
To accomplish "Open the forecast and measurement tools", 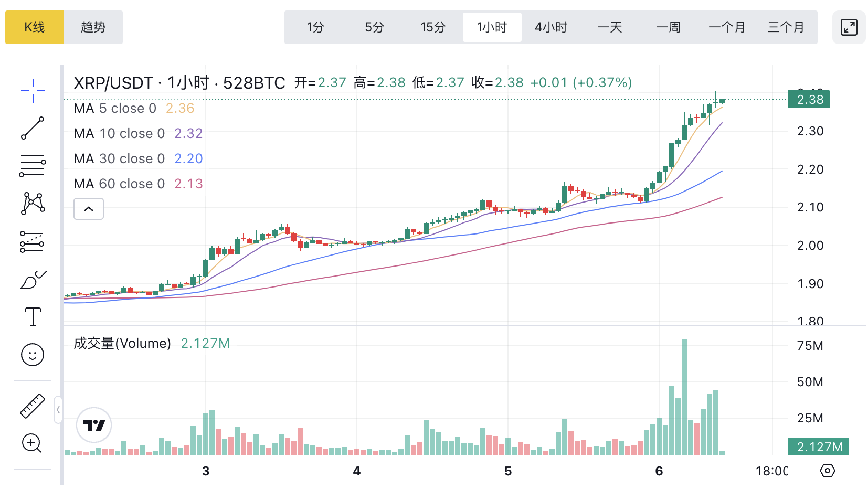I will [33, 241].
